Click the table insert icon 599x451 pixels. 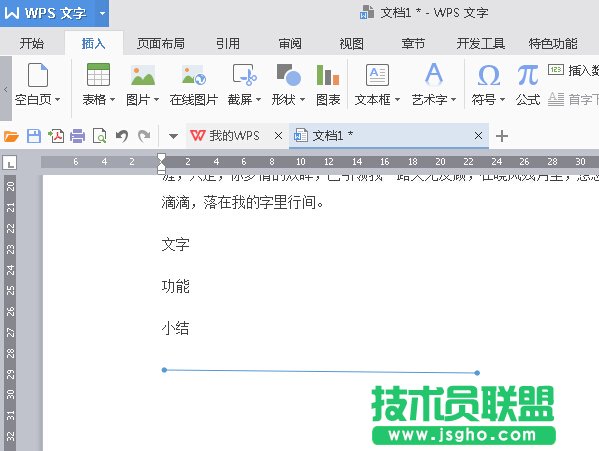click(x=98, y=74)
